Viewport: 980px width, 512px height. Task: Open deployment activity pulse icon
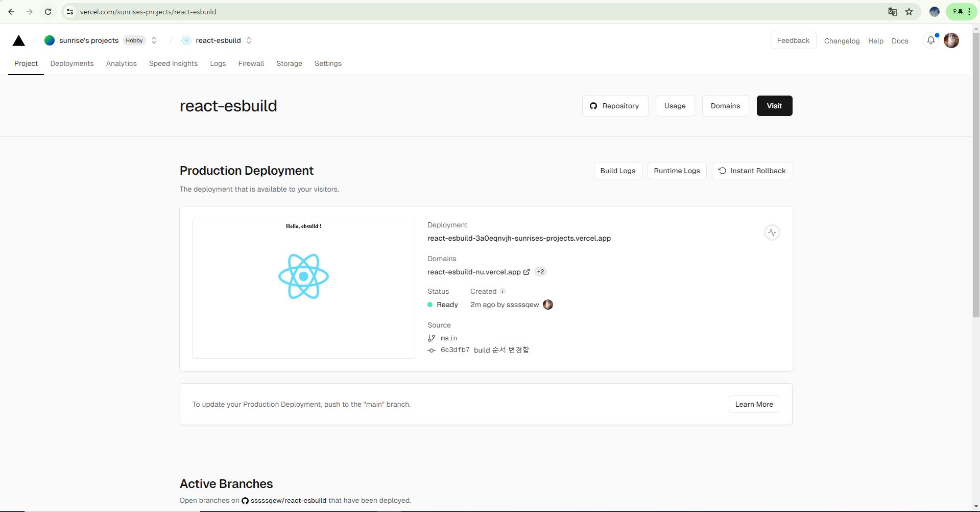pos(772,232)
